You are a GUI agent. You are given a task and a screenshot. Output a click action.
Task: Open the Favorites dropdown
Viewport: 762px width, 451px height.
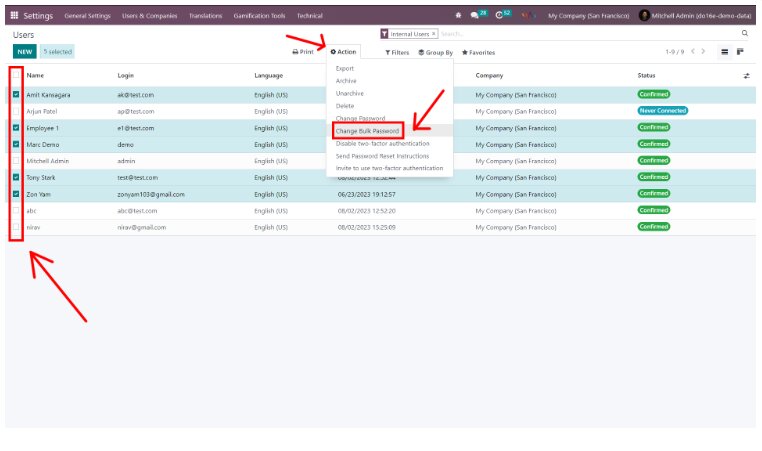[478, 52]
